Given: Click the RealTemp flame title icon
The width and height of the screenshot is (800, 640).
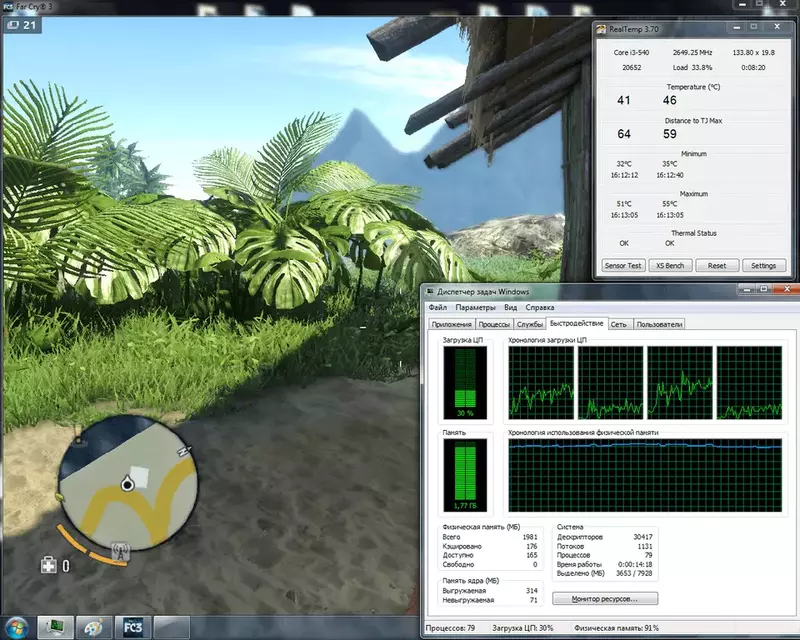Looking at the screenshot, I should [x=602, y=29].
